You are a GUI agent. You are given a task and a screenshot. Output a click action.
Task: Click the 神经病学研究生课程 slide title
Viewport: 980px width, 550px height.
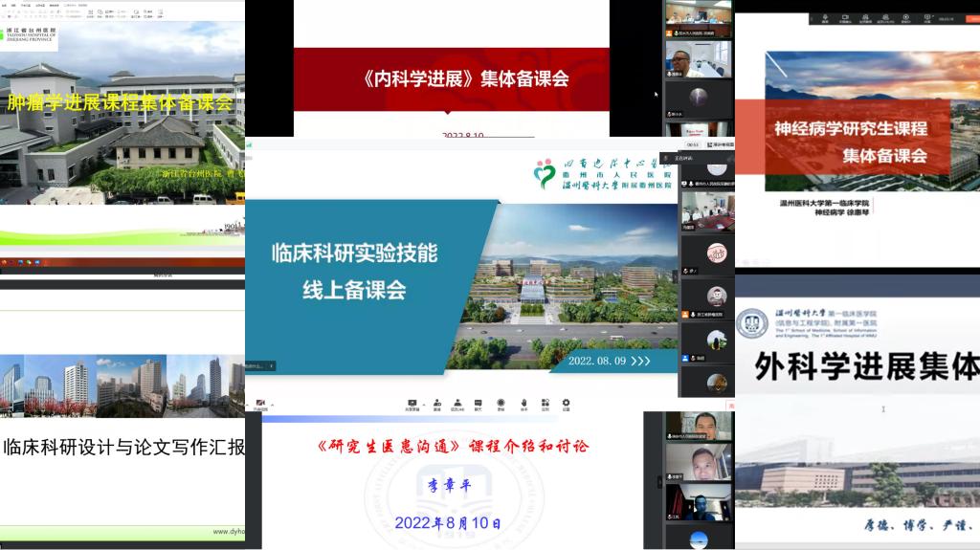click(x=850, y=128)
